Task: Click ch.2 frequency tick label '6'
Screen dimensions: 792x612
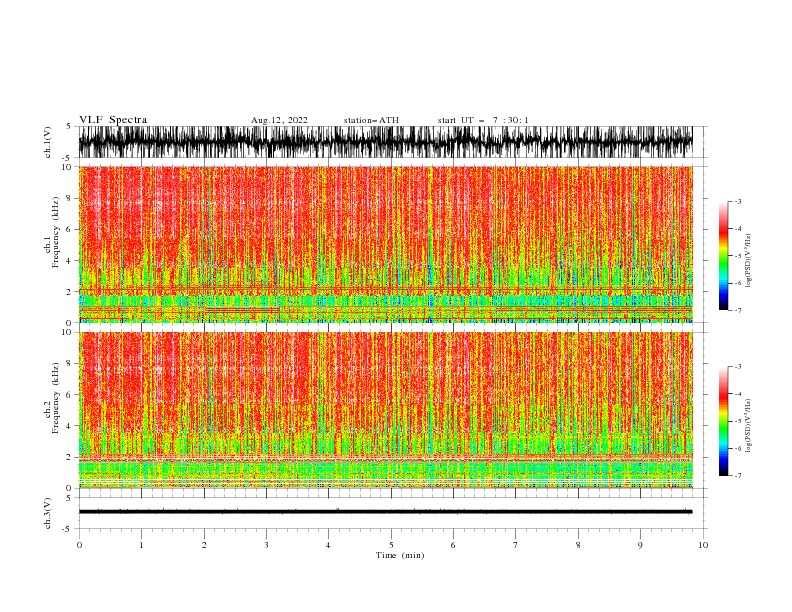Action: 70,395
